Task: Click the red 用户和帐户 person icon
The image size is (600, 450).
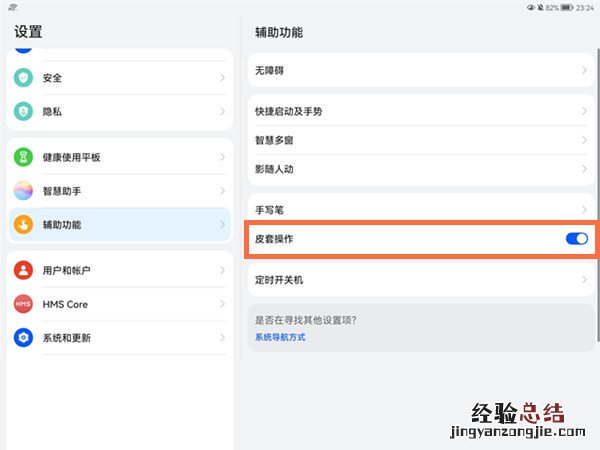Action: (x=24, y=270)
